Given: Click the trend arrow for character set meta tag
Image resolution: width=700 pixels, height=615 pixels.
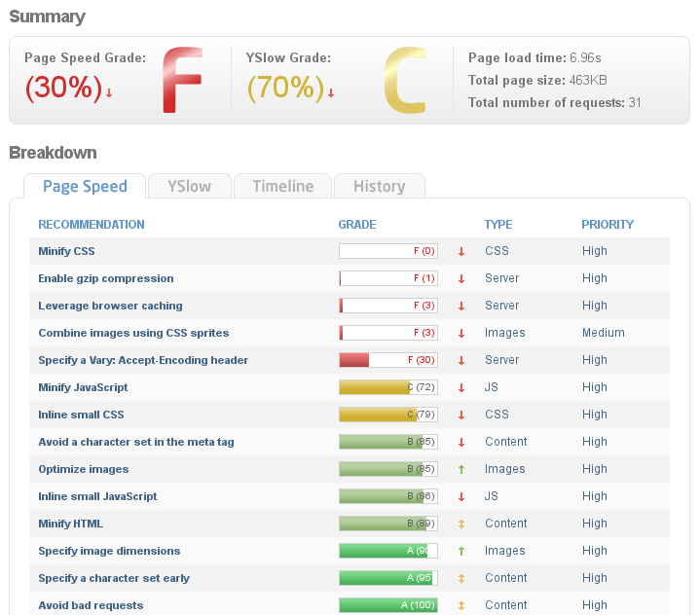Looking at the screenshot, I should pos(461,443).
